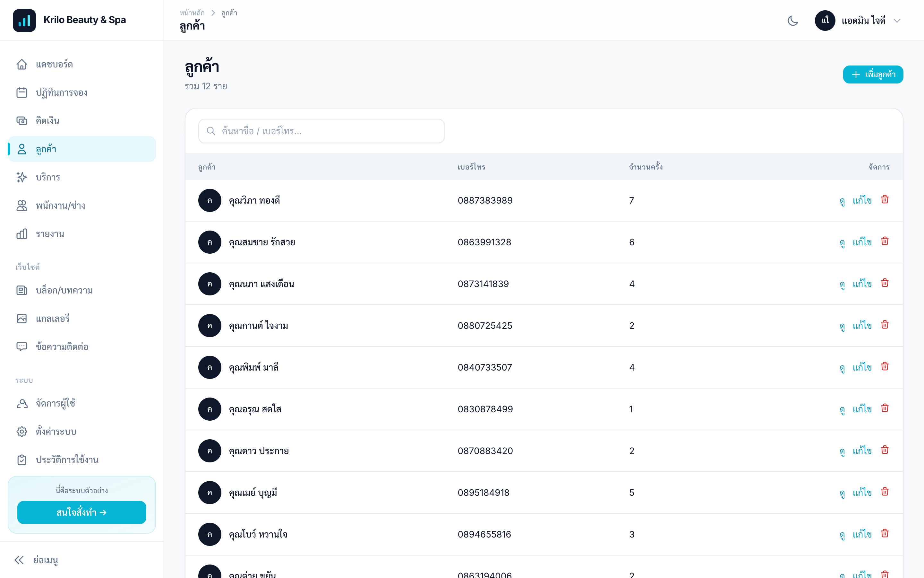Delete คุณนภา แสงเดือน with trash icon
The width and height of the screenshot is (924, 578).
885,283
